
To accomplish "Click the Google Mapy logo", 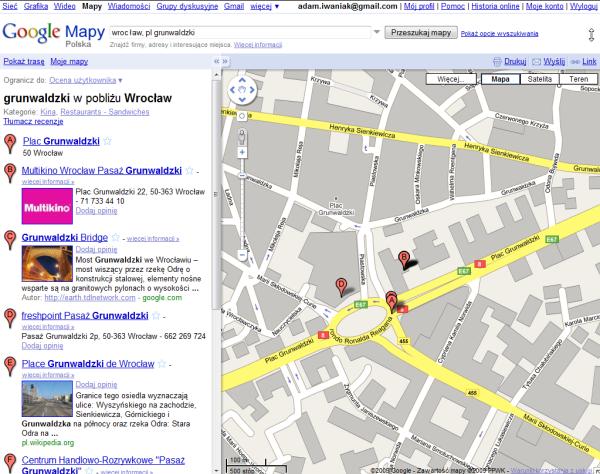I will point(54,34).
